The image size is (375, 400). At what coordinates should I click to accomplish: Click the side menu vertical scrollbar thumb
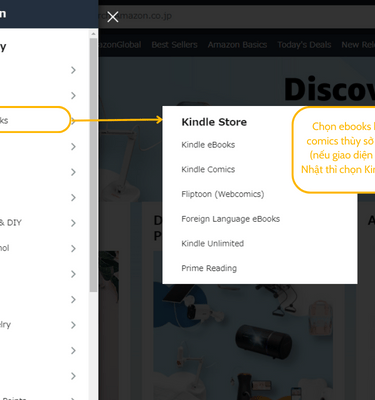[93, 165]
